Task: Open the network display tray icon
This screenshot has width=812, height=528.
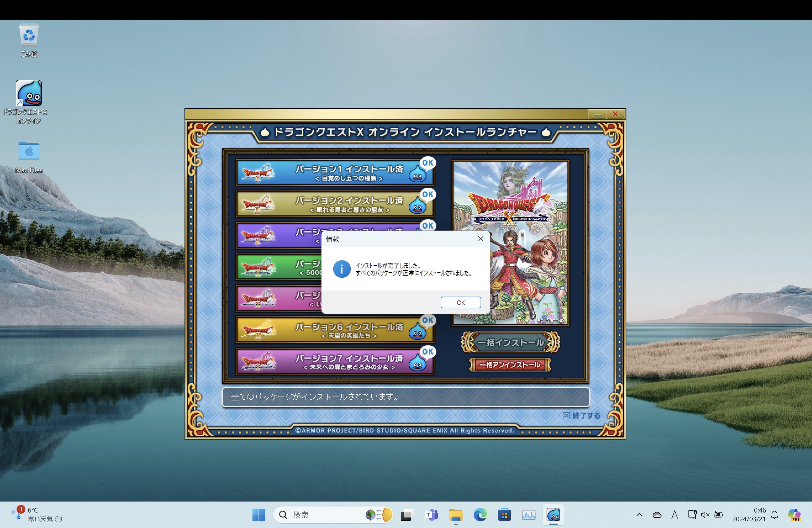Action: pyautogui.click(x=692, y=515)
